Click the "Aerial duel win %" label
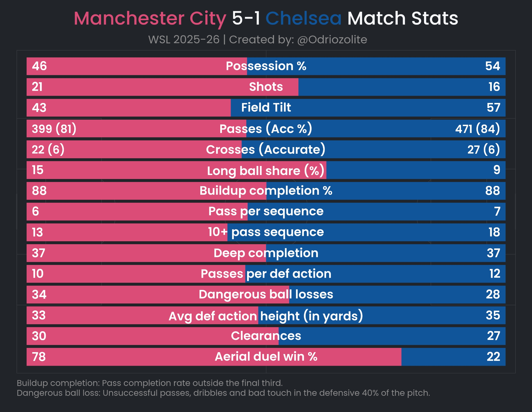Screen dimensions: 532x412 266,357
